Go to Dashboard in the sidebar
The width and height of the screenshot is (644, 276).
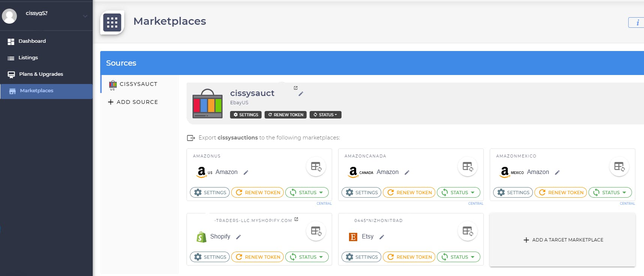click(x=32, y=41)
